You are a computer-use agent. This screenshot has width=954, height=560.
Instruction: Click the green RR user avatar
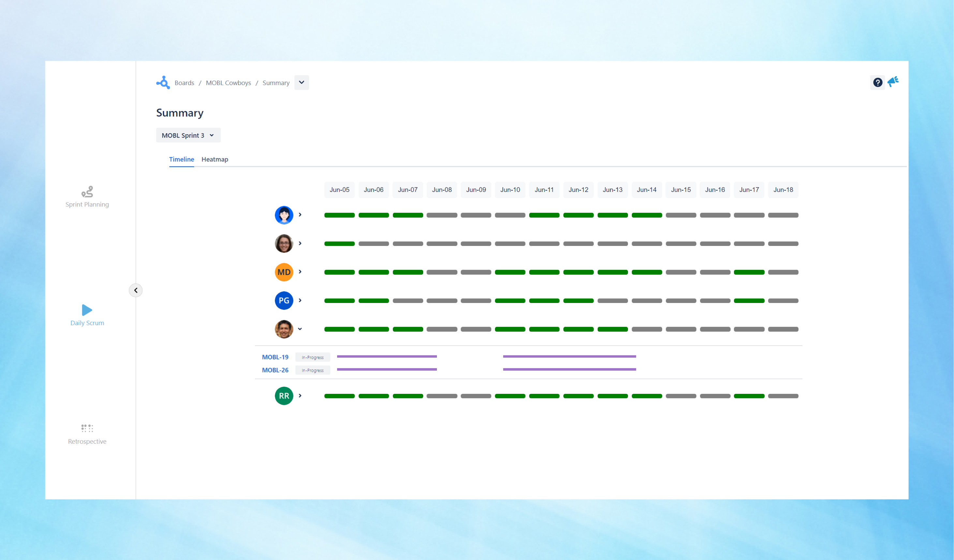284,396
